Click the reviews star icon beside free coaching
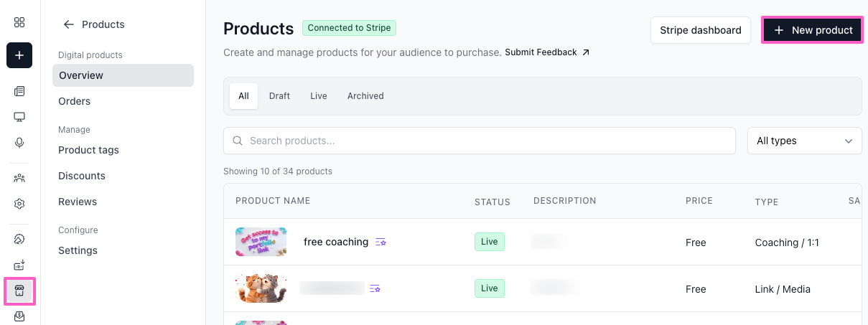The image size is (868, 325). tap(381, 242)
